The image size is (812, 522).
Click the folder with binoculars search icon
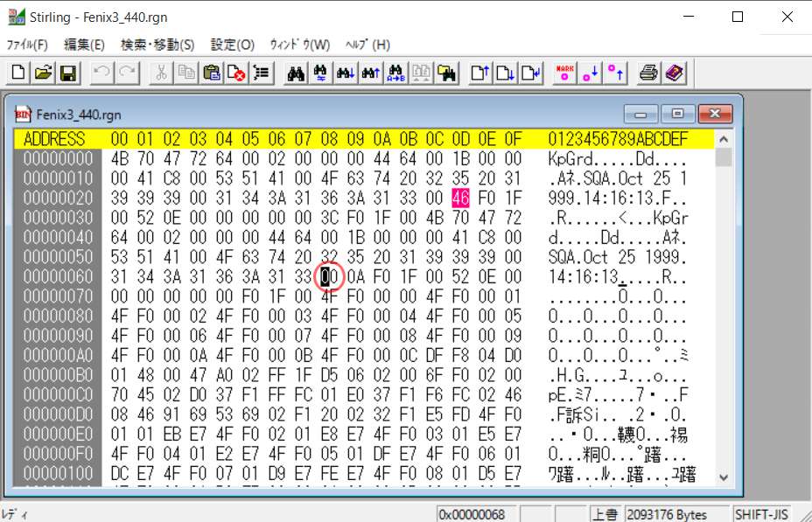[446, 73]
